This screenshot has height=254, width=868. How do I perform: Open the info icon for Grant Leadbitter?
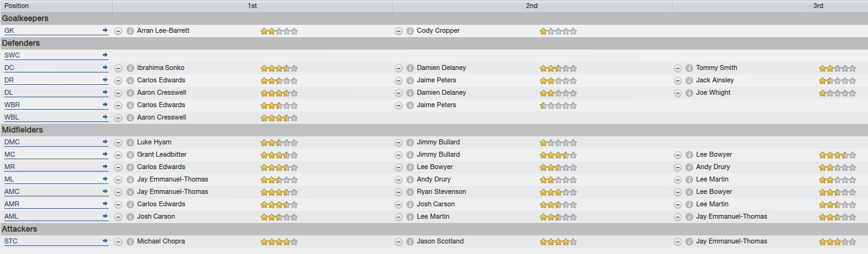pyautogui.click(x=130, y=155)
